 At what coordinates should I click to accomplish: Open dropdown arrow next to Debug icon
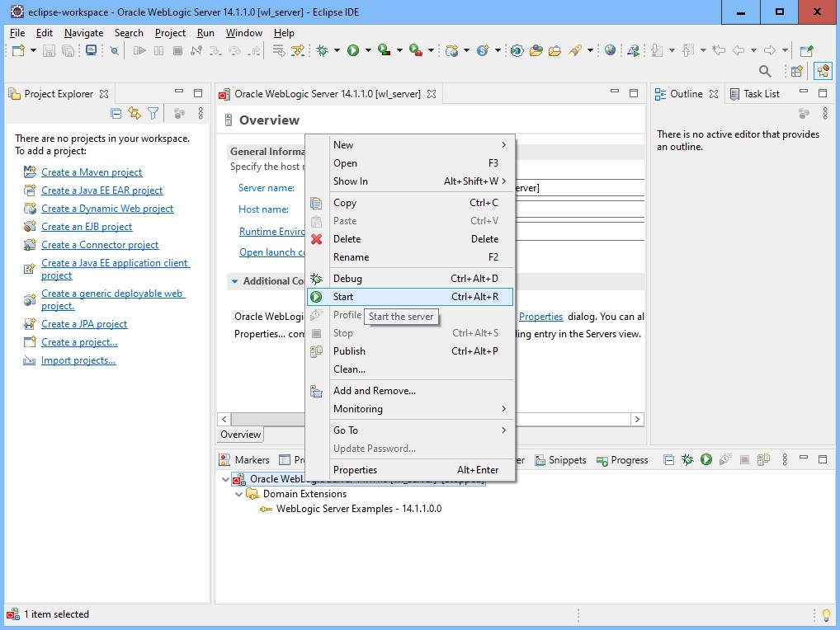tap(337, 51)
